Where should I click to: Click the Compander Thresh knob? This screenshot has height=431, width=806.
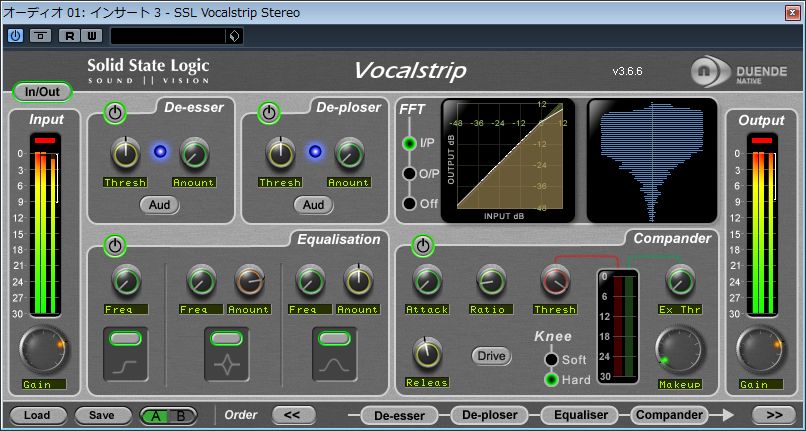[x=555, y=280]
